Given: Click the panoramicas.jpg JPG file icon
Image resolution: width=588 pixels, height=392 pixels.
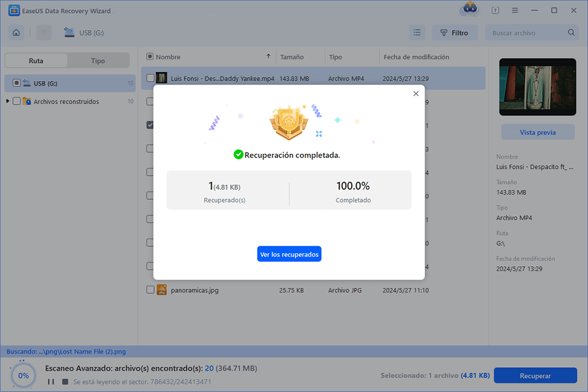Looking at the screenshot, I should 162,290.
